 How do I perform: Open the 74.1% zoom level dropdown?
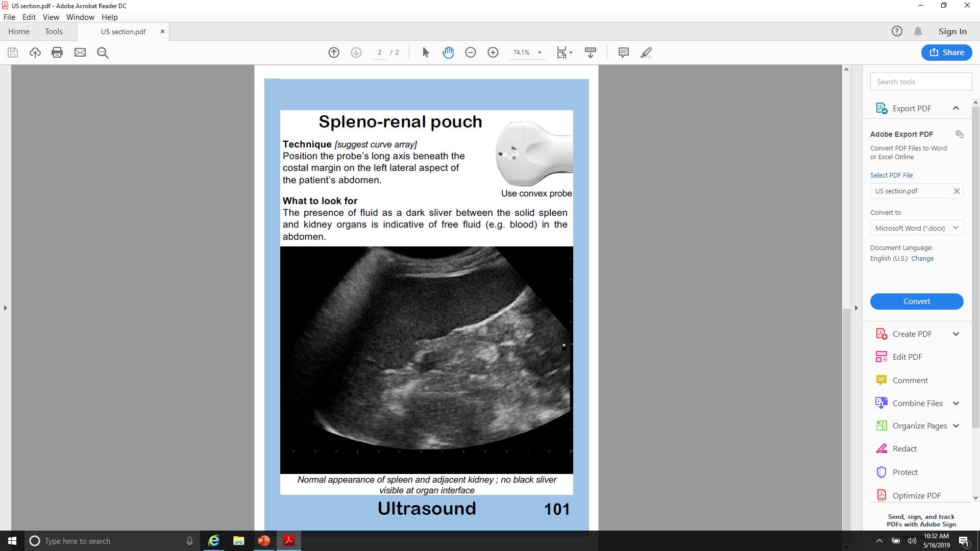tap(540, 53)
